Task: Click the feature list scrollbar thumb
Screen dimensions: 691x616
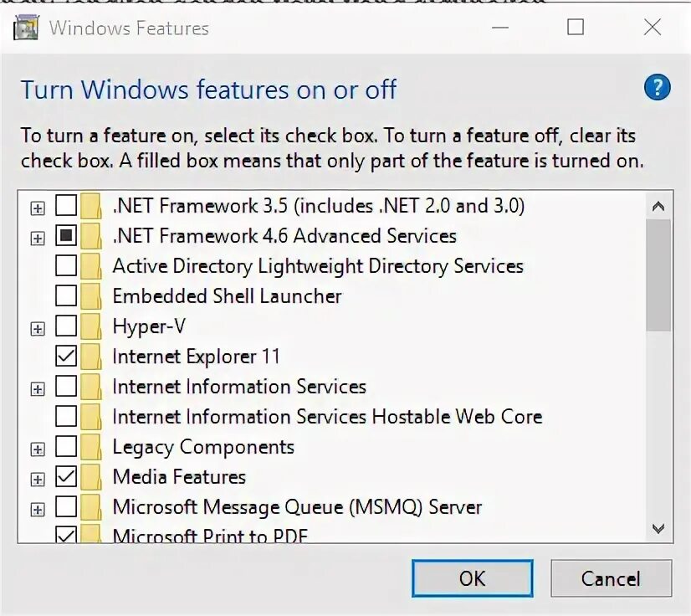Action: pyautogui.click(x=658, y=275)
